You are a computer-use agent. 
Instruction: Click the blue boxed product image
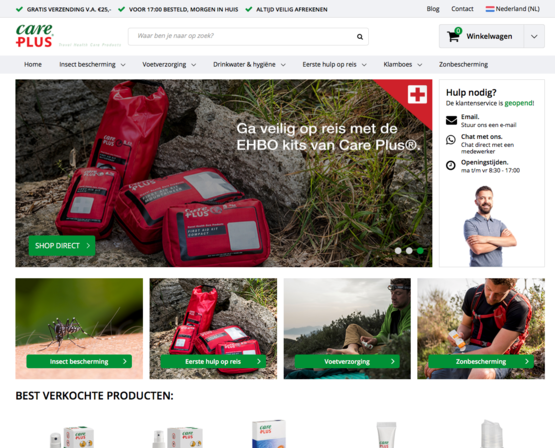[x=269, y=434]
